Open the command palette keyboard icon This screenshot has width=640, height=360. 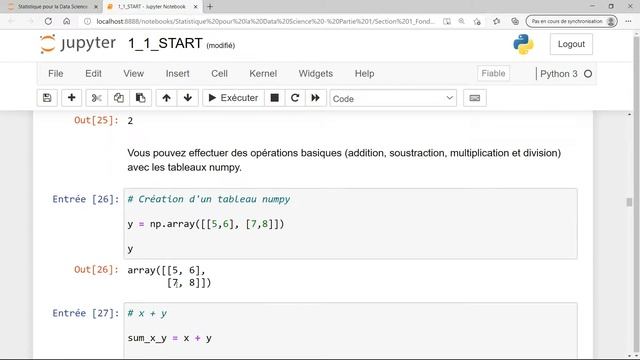tap(475, 98)
